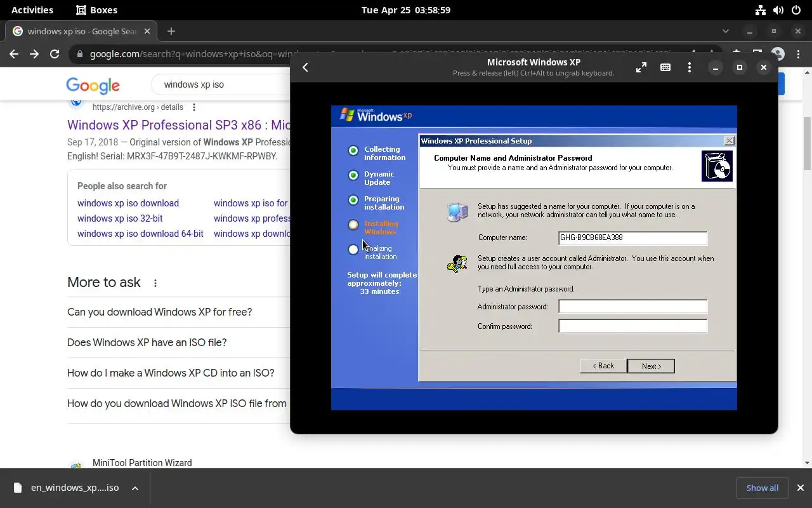Viewport: 812px width, 508px height.
Task: Click 'windows xp iso 32-bit' suggestion
Action: pyautogui.click(x=120, y=218)
